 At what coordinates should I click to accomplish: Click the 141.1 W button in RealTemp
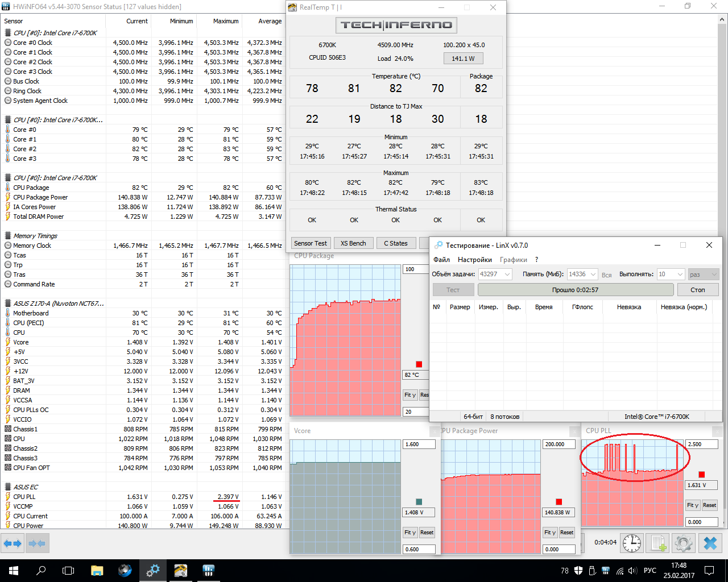pyautogui.click(x=464, y=59)
